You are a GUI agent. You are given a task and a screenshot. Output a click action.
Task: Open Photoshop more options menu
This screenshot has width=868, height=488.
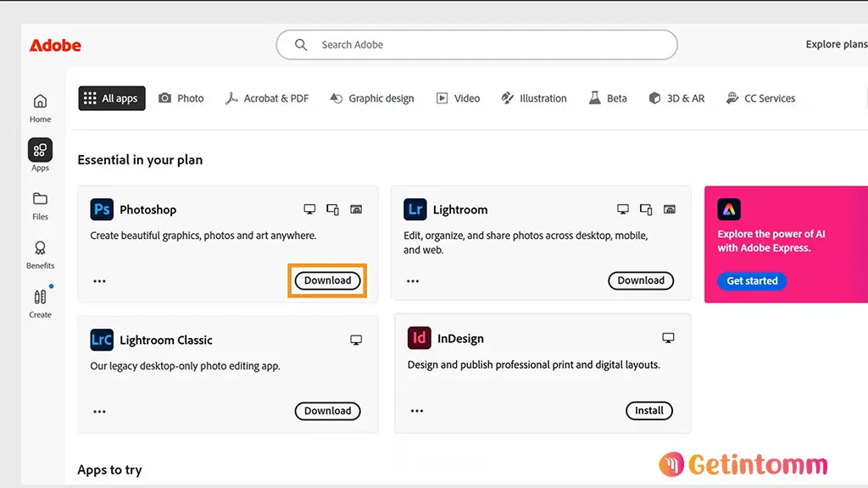coord(100,281)
